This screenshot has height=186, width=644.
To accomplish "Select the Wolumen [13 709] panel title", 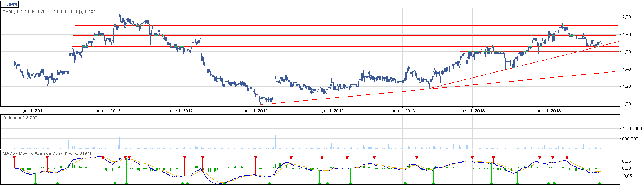I will click(x=21, y=118).
